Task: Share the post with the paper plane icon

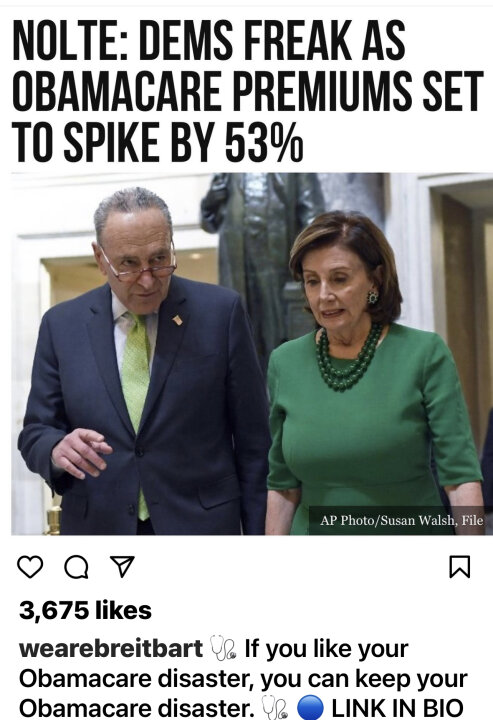Action: (x=122, y=566)
